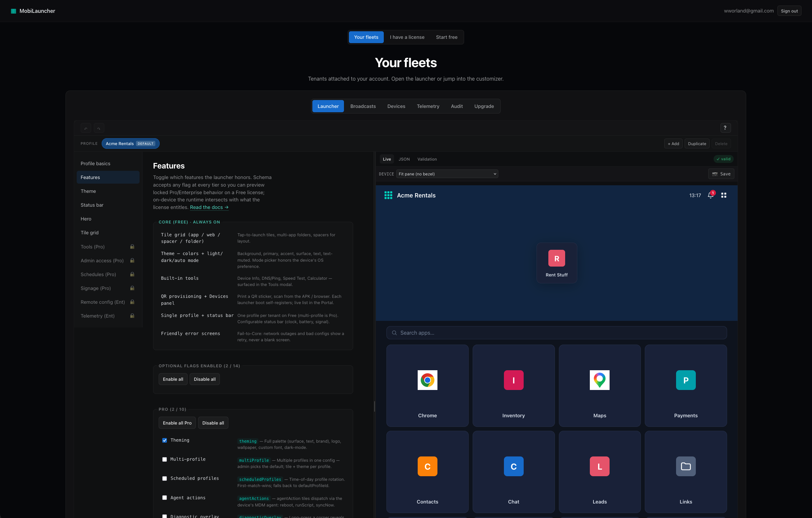The image size is (812, 518).
Task: Open the Maps app tile
Action: [x=600, y=385]
